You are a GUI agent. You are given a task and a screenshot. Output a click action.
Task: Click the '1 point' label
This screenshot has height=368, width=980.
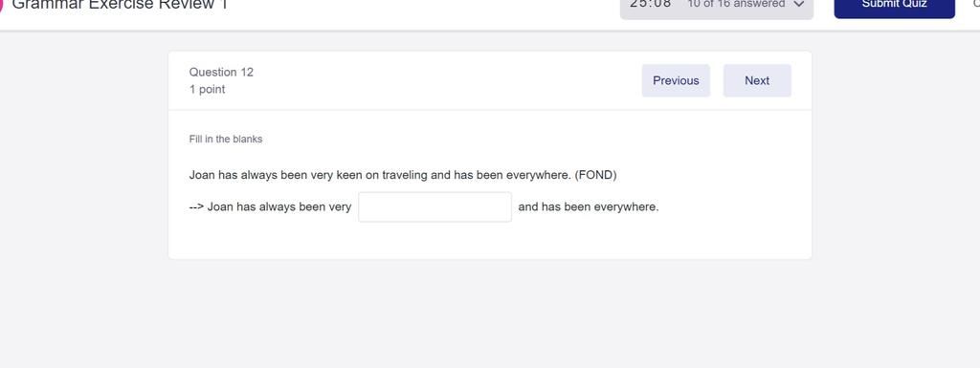pyautogui.click(x=207, y=89)
